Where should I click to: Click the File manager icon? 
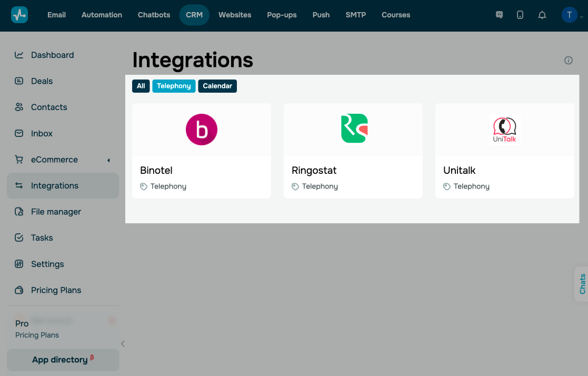[19, 212]
